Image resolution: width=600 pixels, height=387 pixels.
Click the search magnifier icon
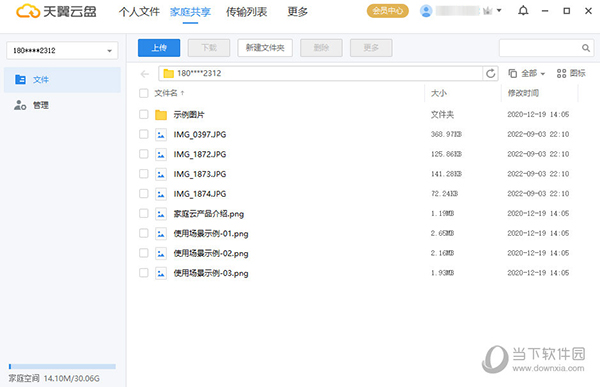pos(586,48)
